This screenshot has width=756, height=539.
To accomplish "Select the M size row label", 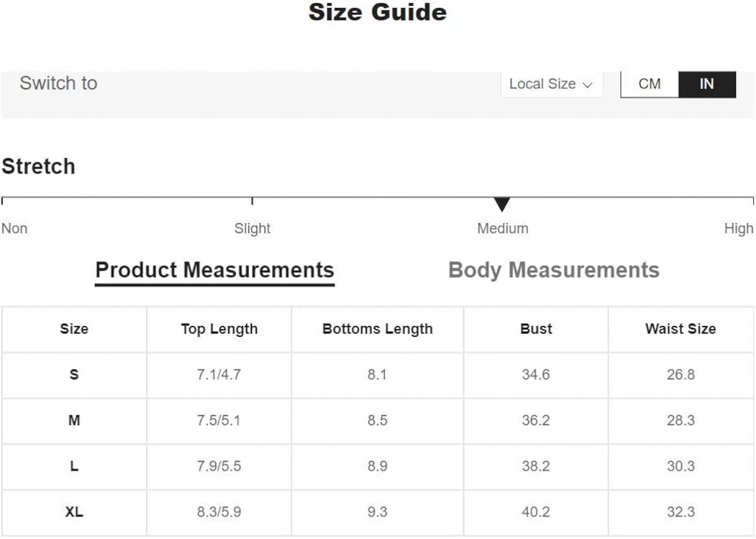I will click(x=74, y=420).
